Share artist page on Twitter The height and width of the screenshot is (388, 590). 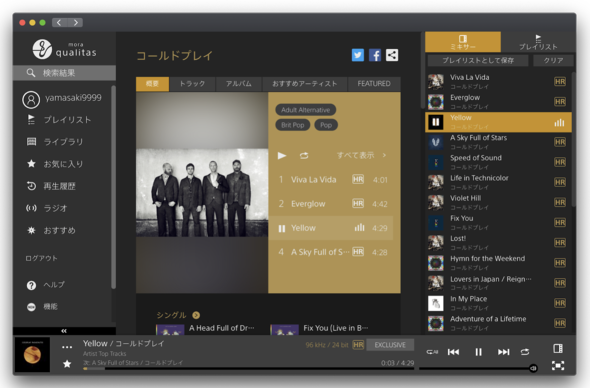[x=357, y=55]
